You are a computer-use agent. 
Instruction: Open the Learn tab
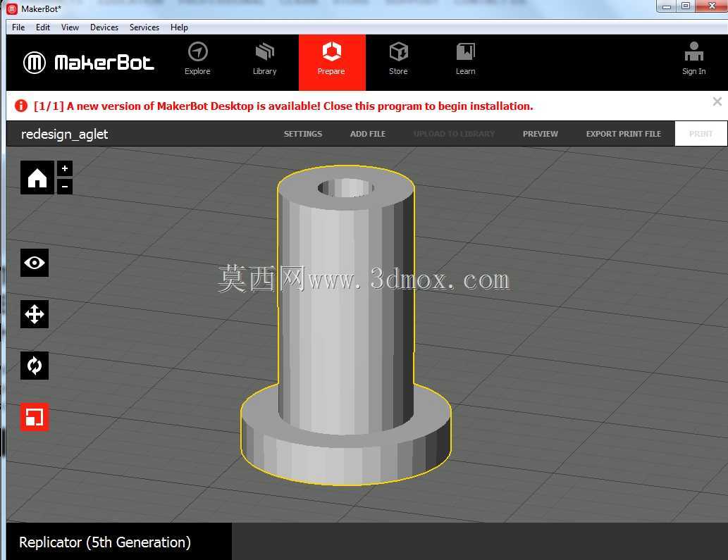click(465, 60)
